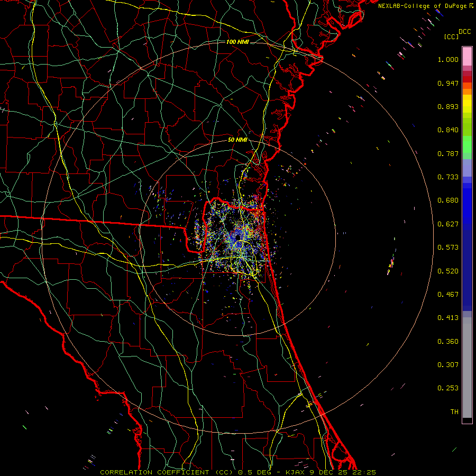Click the 1.000 scale value
The image size is (476, 476).
tap(448, 59)
